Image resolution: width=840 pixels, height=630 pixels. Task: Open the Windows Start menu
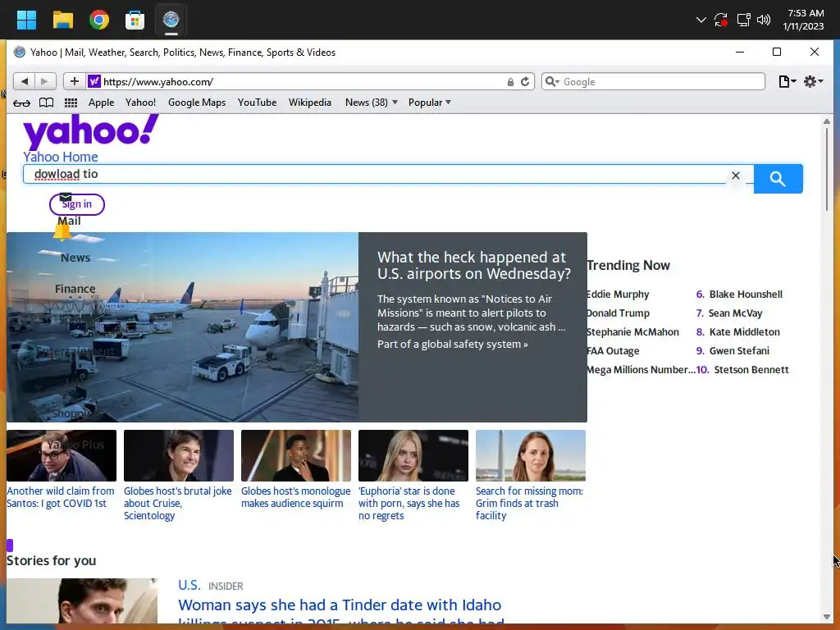[26, 20]
